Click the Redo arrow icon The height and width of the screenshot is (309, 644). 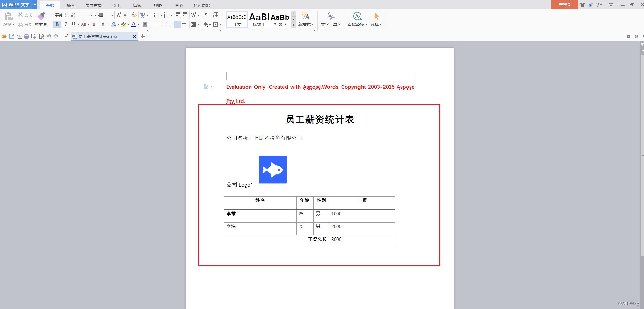coord(56,36)
